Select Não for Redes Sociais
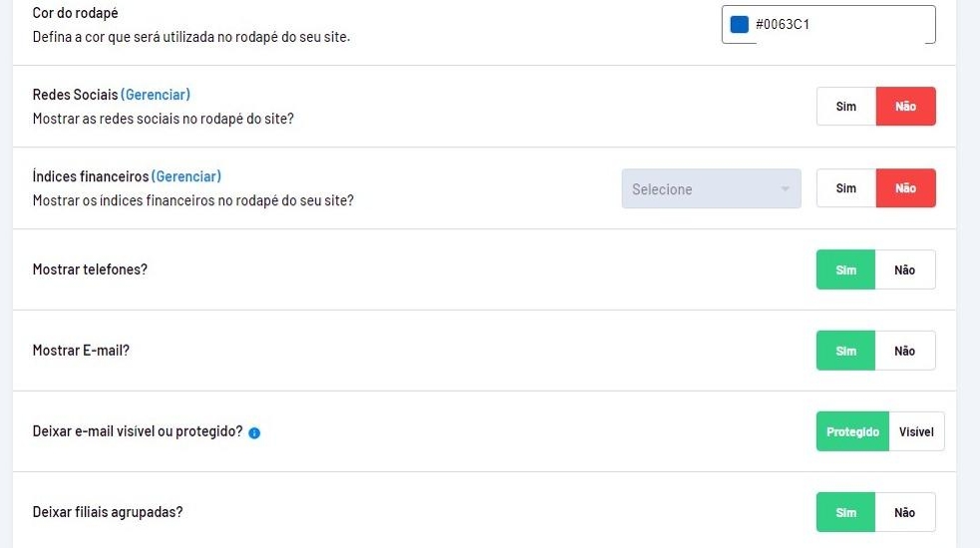The height and width of the screenshot is (548, 980). pyautogui.click(x=905, y=107)
